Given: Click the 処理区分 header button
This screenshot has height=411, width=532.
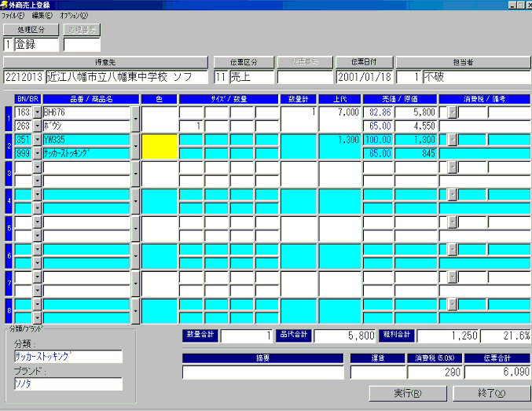Looking at the screenshot, I should pyautogui.click(x=31, y=30).
